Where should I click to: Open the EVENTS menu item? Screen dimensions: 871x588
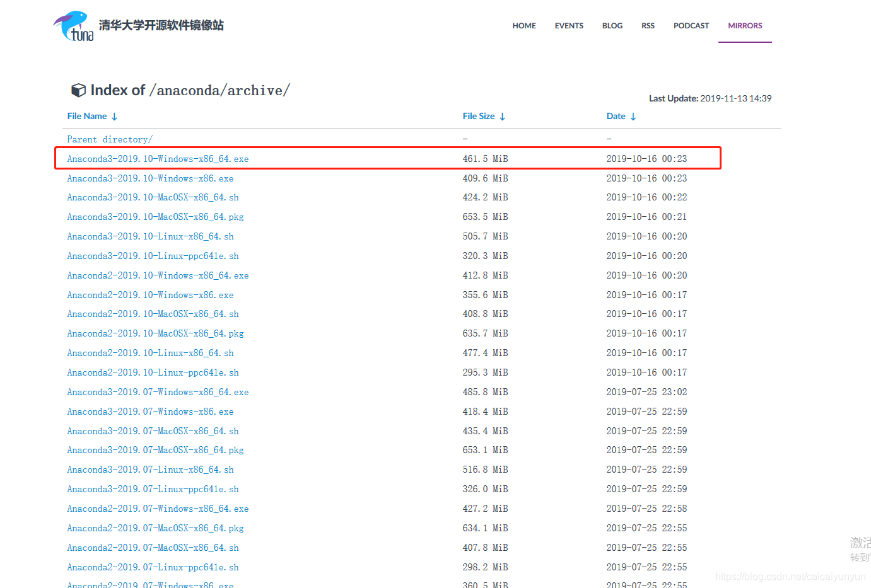point(569,26)
